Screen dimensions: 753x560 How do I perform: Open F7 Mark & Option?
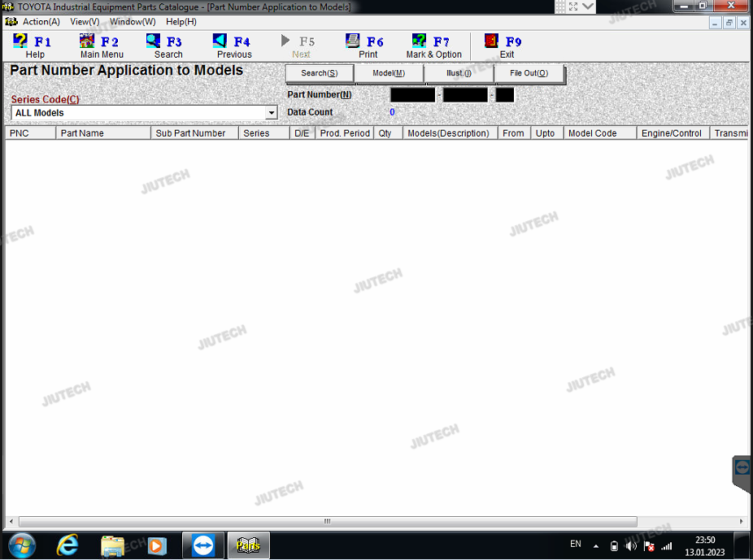point(433,46)
